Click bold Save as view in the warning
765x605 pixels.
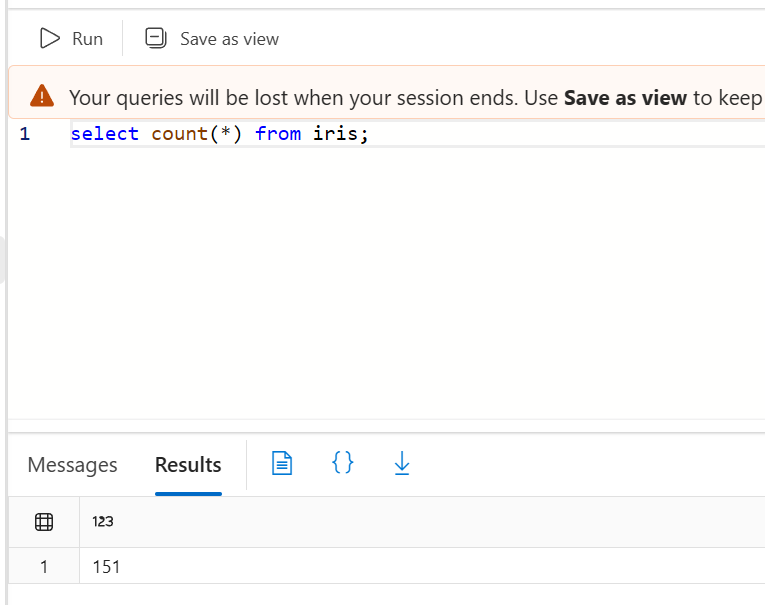pos(625,98)
